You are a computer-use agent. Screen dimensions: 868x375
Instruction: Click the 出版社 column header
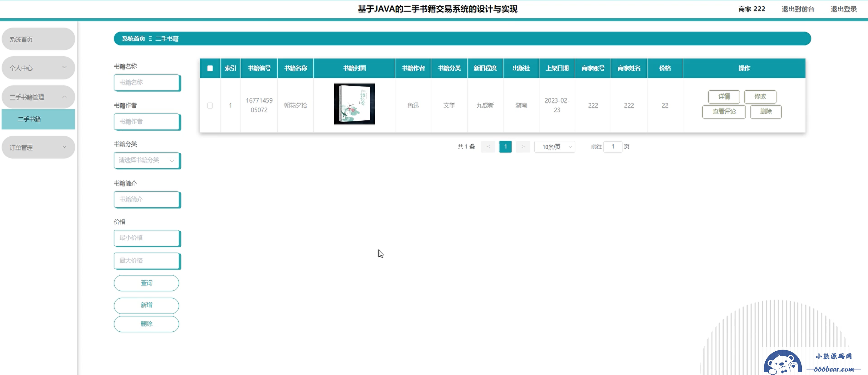pyautogui.click(x=521, y=68)
